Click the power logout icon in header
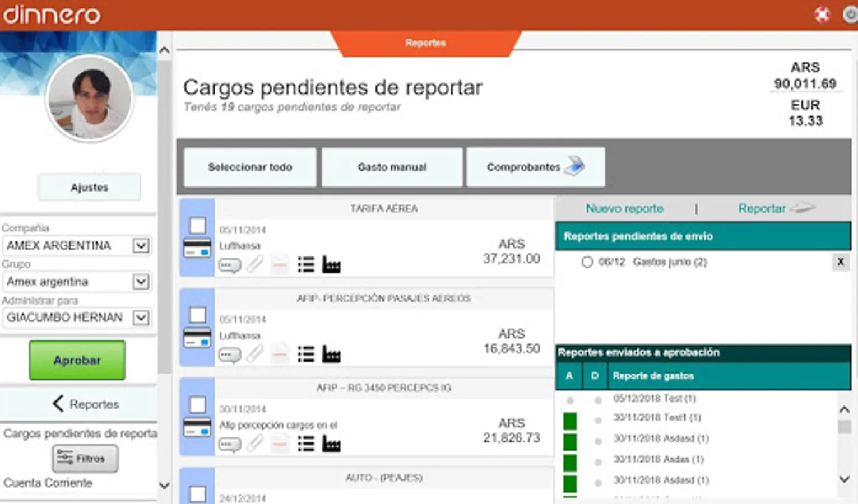The height and width of the screenshot is (504, 858). [x=851, y=15]
